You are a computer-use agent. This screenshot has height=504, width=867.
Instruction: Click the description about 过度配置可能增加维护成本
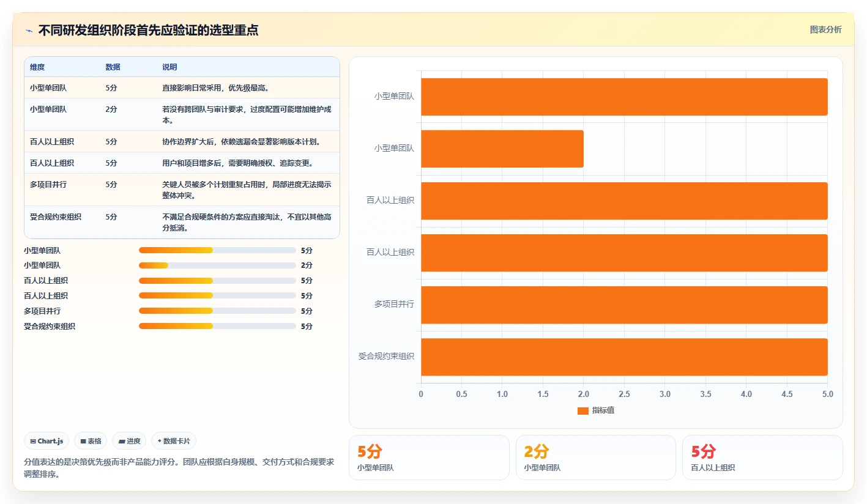tap(247, 115)
